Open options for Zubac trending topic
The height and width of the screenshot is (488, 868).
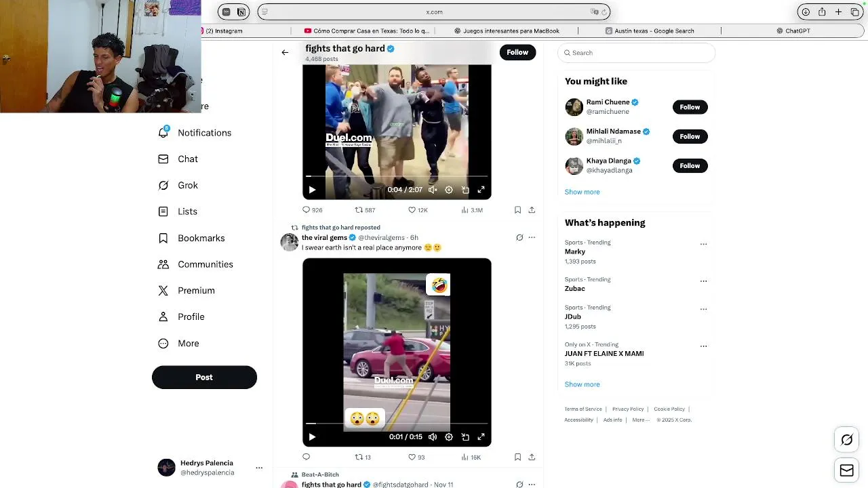click(x=703, y=281)
